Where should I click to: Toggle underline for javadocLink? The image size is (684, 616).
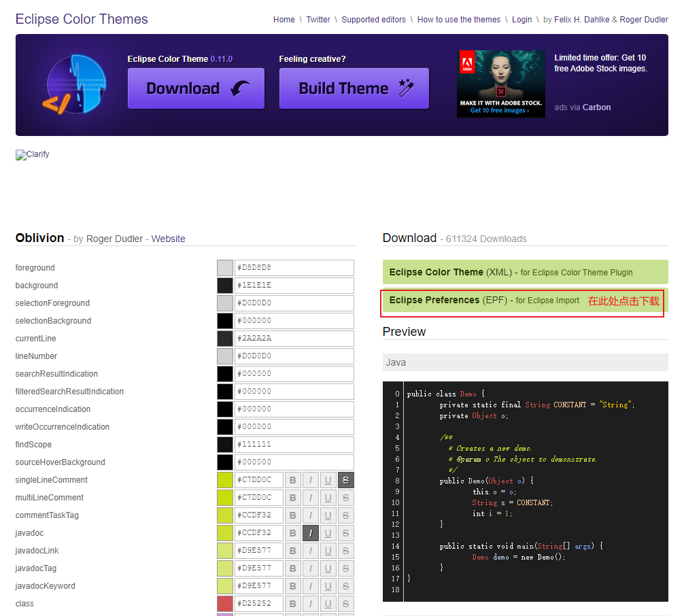[328, 551]
